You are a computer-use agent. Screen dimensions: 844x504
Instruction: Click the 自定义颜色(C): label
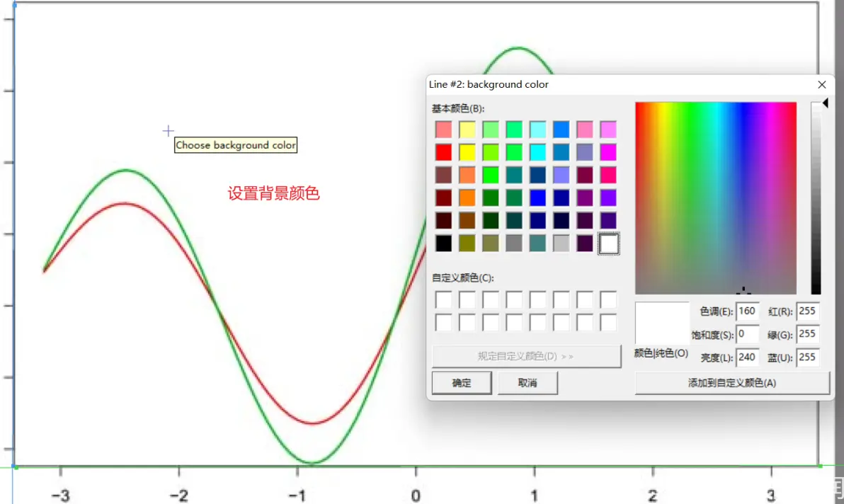point(463,278)
